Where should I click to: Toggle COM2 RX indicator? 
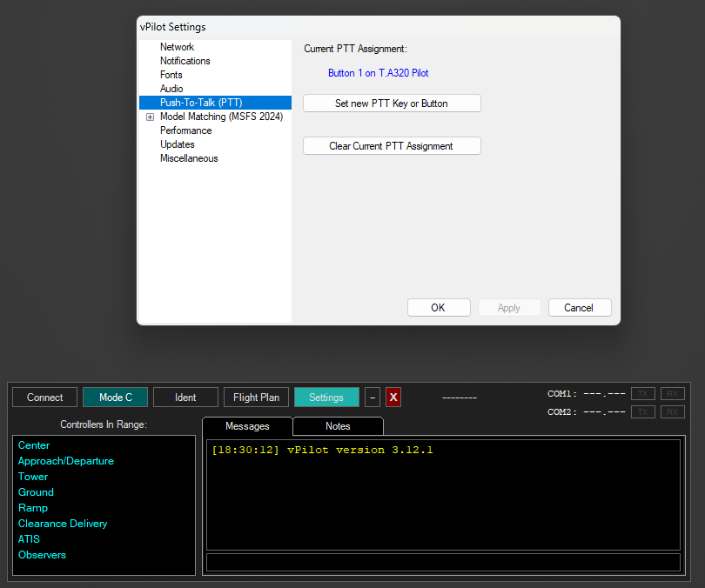coord(673,412)
